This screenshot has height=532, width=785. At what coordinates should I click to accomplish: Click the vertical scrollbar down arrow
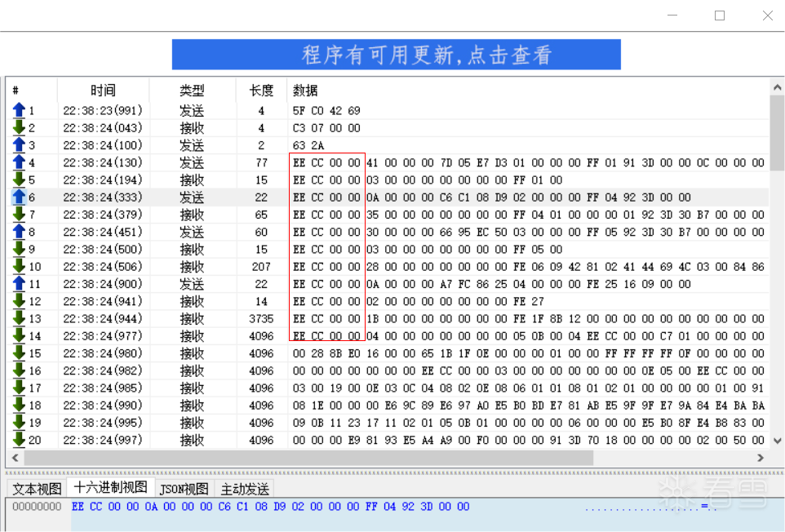(777, 441)
